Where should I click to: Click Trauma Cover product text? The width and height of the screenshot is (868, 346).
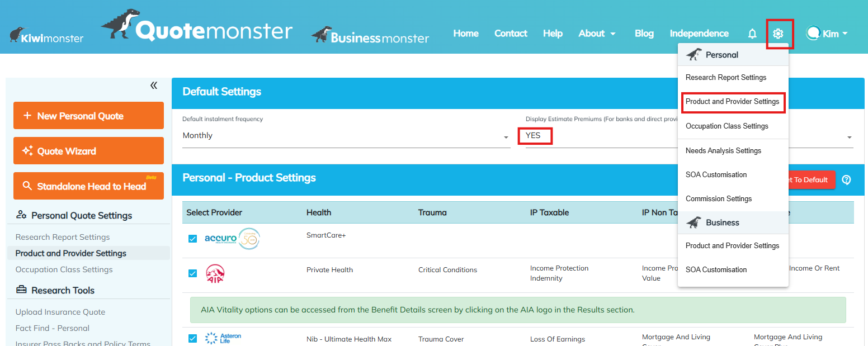[441, 339]
